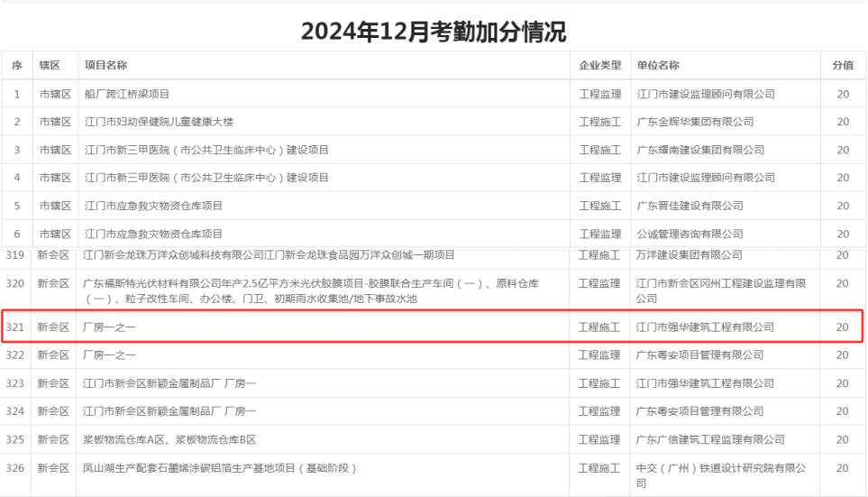Select project name 船厂跨江桥梁项目

coord(127,94)
